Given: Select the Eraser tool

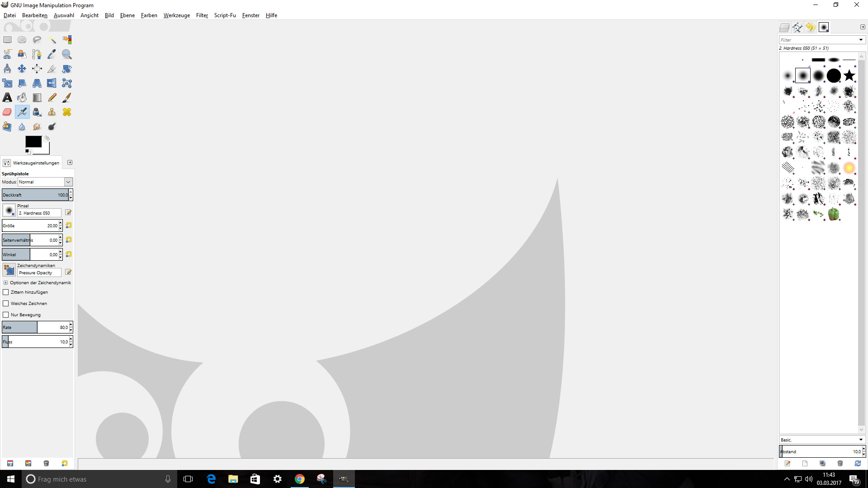Looking at the screenshot, I should [x=7, y=112].
